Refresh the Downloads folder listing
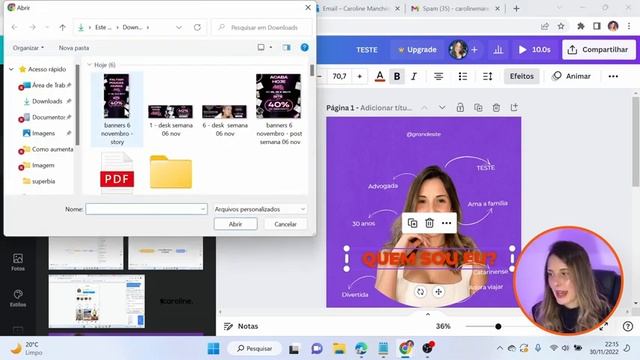The height and width of the screenshot is (360, 640). (197, 27)
